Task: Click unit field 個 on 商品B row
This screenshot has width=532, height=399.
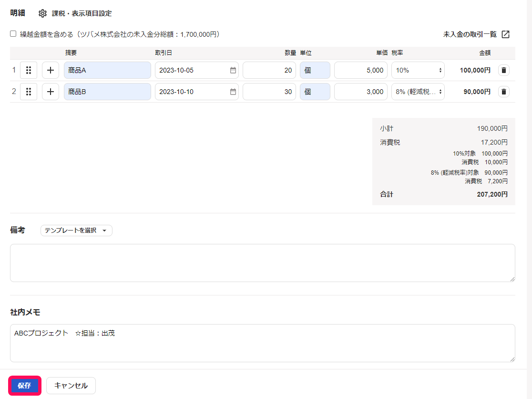Action: pos(315,92)
